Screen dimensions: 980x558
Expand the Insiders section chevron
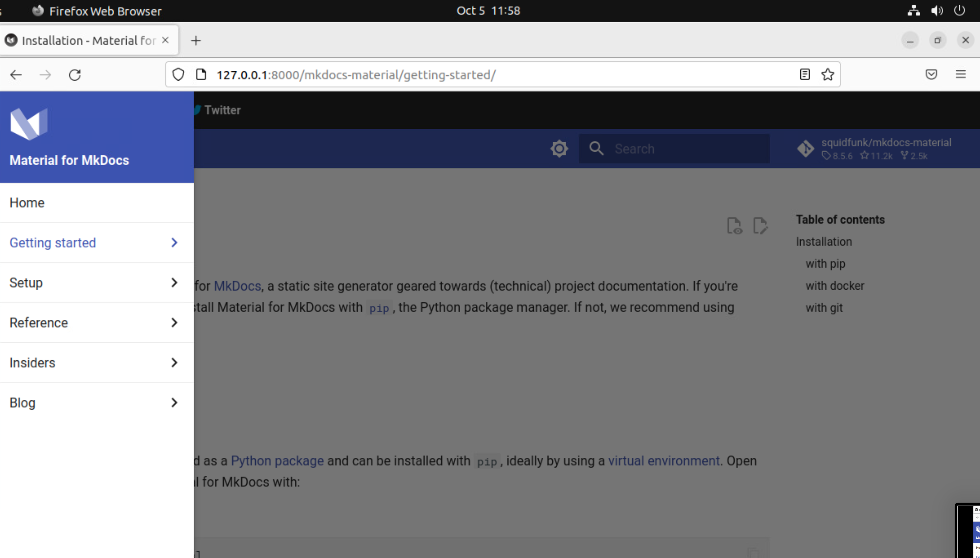(174, 363)
